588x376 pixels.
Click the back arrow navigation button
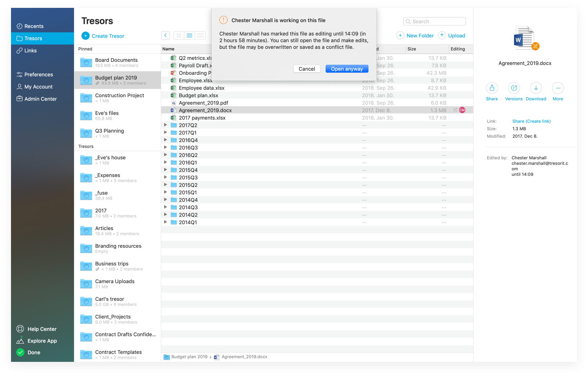(x=165, y=35)
